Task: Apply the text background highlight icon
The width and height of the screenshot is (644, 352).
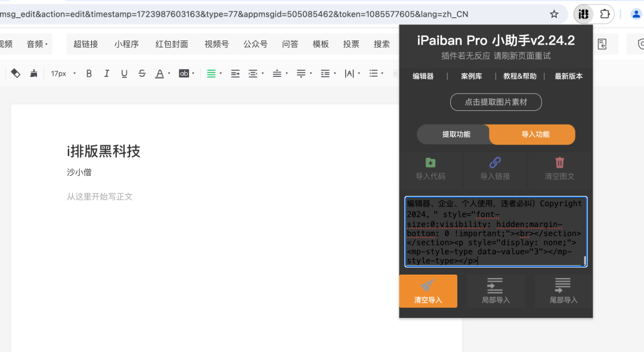Action: 184,73
